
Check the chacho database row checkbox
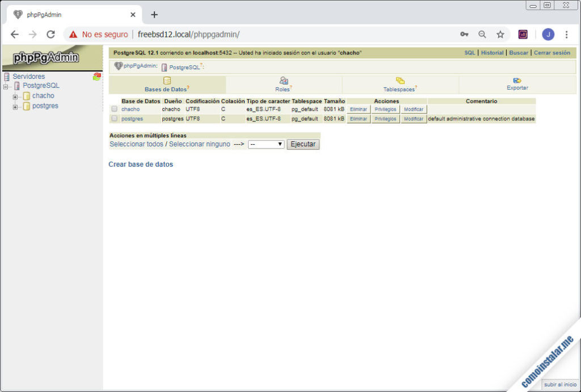115,109
